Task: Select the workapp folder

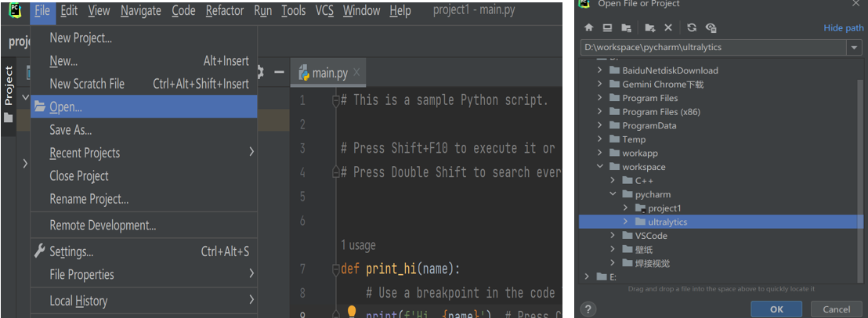Action: pos(639,154)
